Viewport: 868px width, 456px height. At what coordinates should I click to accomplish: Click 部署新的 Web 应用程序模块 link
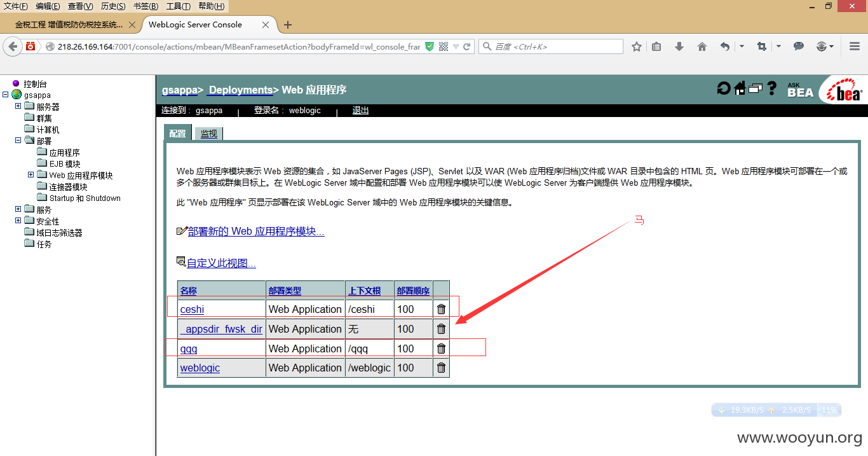click(256, 231)
